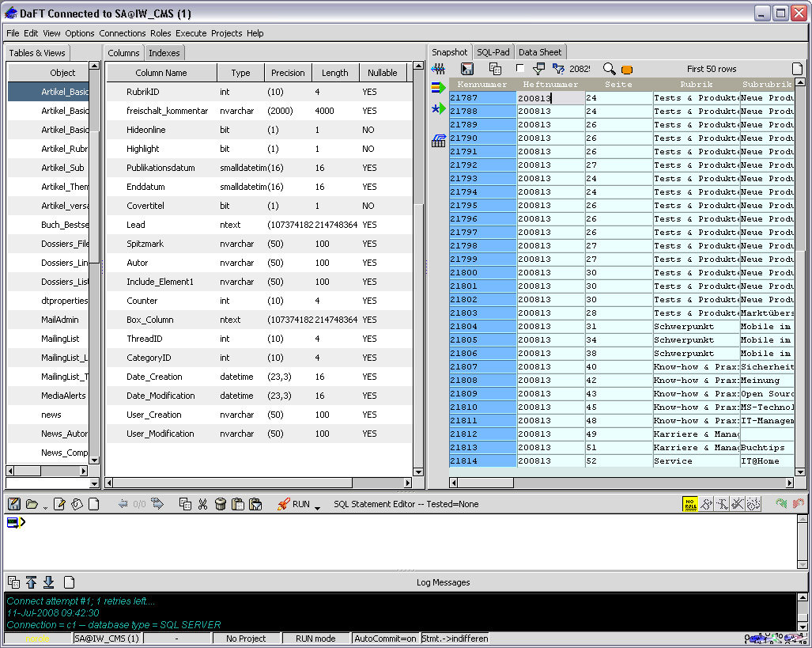Viewport: 812px width, 648px height.
Task: Click the Heftnummer cell of row 21787
Action: (x=551, y=98)
